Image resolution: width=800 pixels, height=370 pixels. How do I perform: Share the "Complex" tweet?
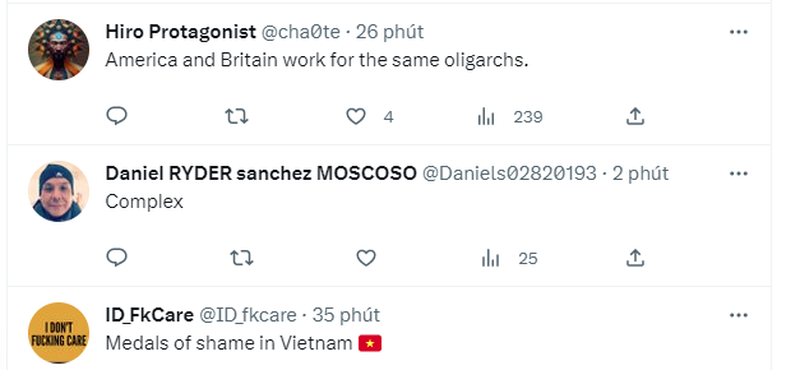click(635, 258)
